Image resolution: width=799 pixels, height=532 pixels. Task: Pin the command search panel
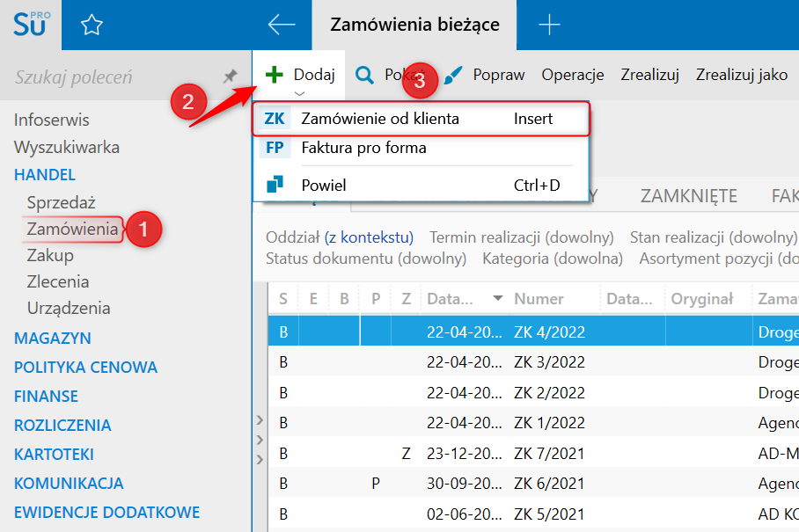click(230, 77)
